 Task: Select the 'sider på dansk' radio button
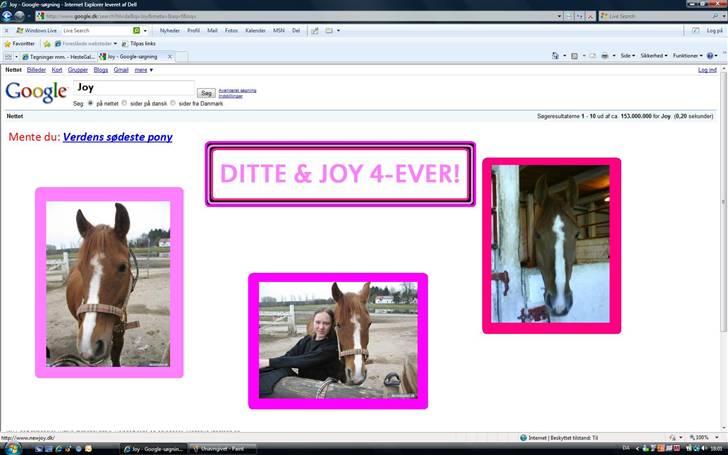click(x=124, y=103)
